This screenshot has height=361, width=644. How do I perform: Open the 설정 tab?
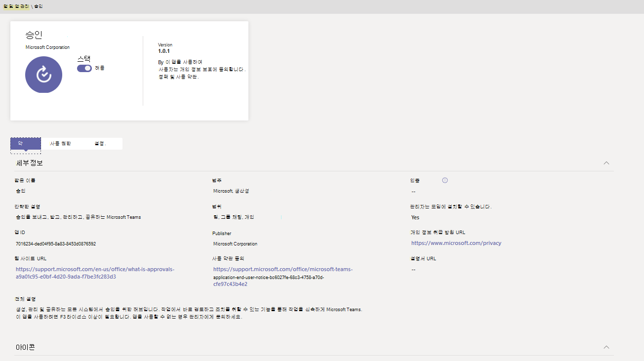pos(100,144)
